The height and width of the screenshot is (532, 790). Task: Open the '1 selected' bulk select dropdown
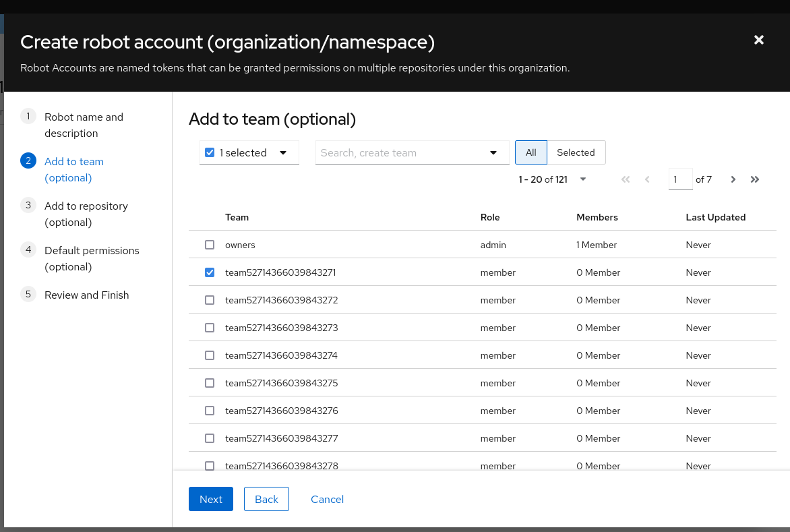(283, 152)
